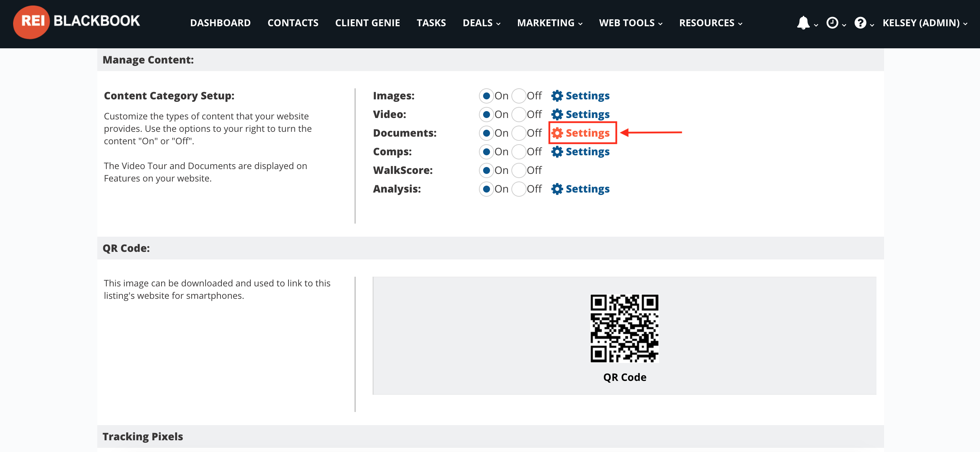Turn Documents content Off
The image size is (980, 452).
click(x=519, y=133)
